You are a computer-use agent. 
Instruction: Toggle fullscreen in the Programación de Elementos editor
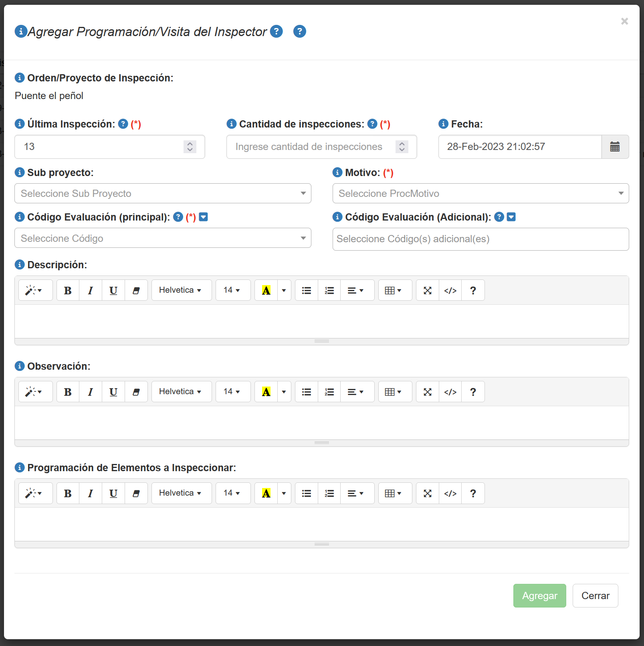[428, 493]
